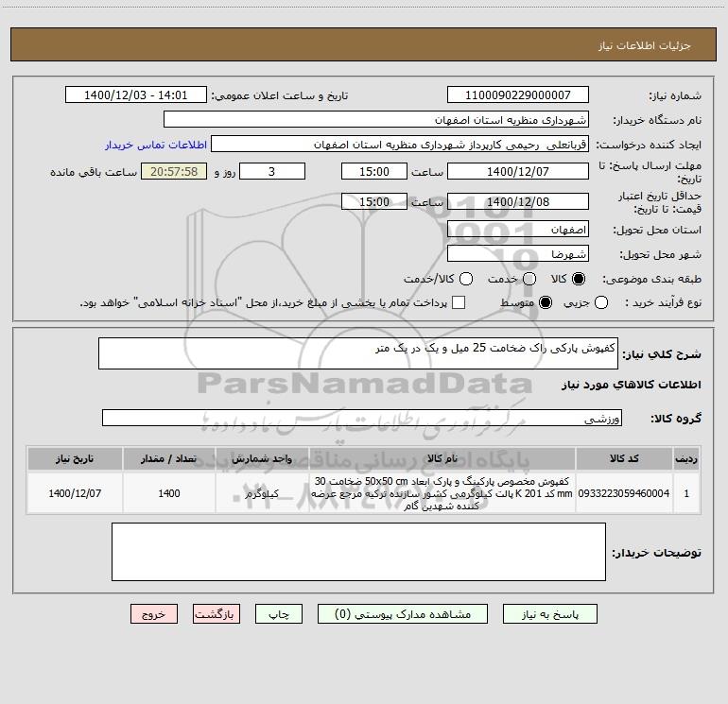Click the price validity hour 15:00 field
Screen dimensions: 728x704
click(x=374, y=202)
